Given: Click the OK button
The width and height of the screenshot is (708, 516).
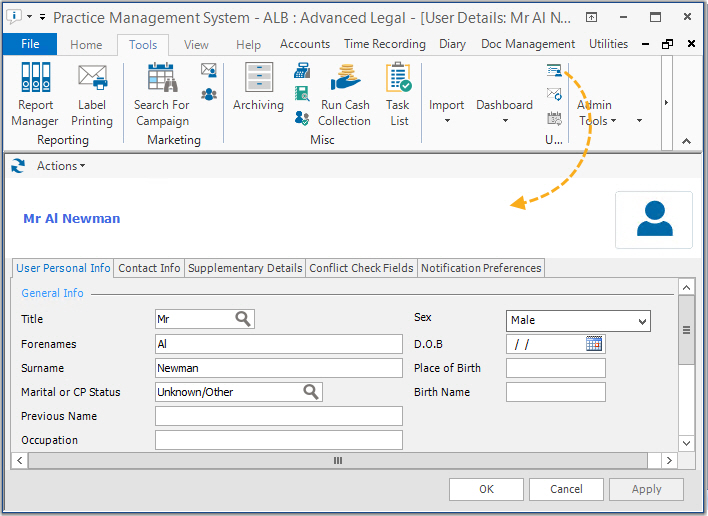Looking at the screenshot, I should click(486, 489).
